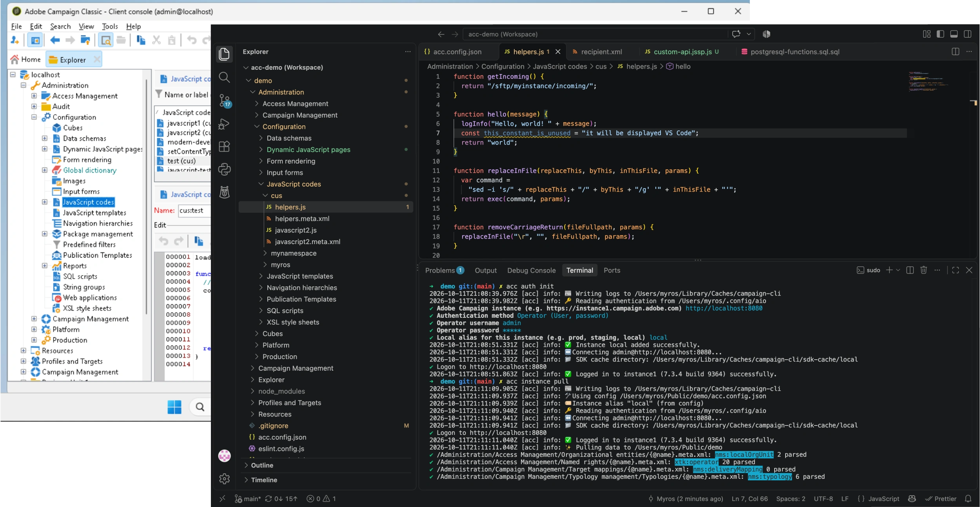Toggle the primary side bar layout button
This screenshot has width=980, height=507.
[940, 34]
